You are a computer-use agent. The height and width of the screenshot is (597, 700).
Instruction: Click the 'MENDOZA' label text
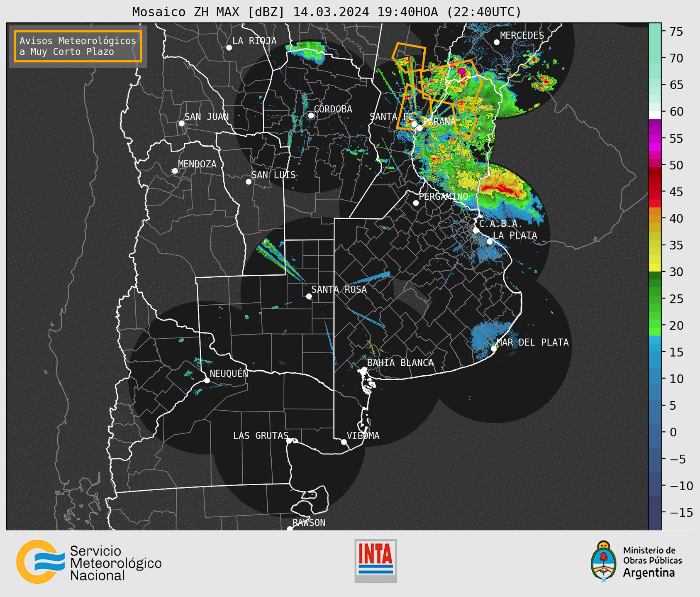(197, 164)
